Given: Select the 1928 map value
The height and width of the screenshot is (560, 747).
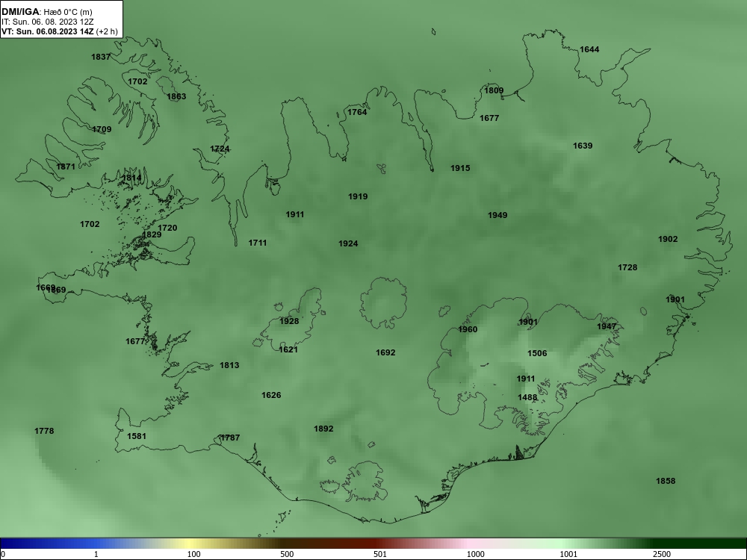Looking at the screenshot, I should [x=288, y=321].
